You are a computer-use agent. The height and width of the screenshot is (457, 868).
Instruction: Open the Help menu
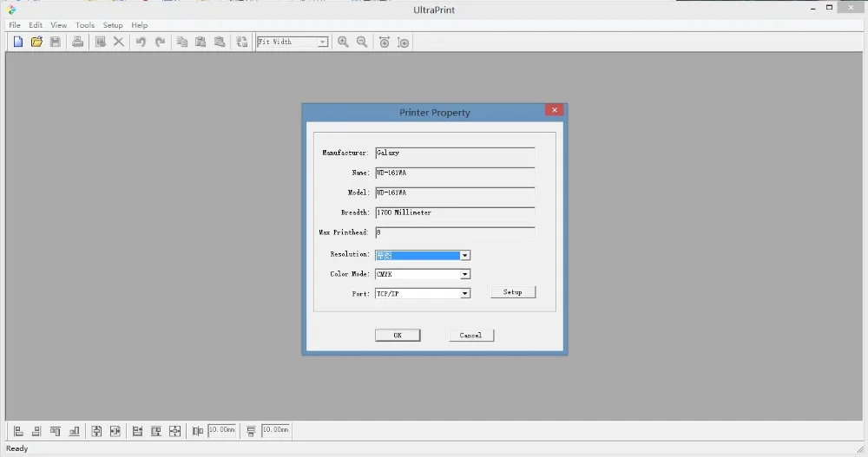(x=140, y=25)
